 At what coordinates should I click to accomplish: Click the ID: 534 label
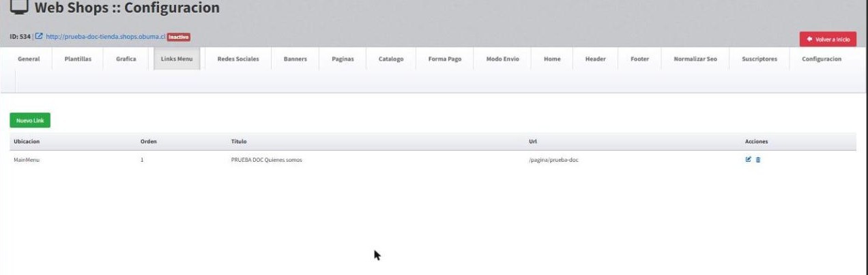click(21, 37)
